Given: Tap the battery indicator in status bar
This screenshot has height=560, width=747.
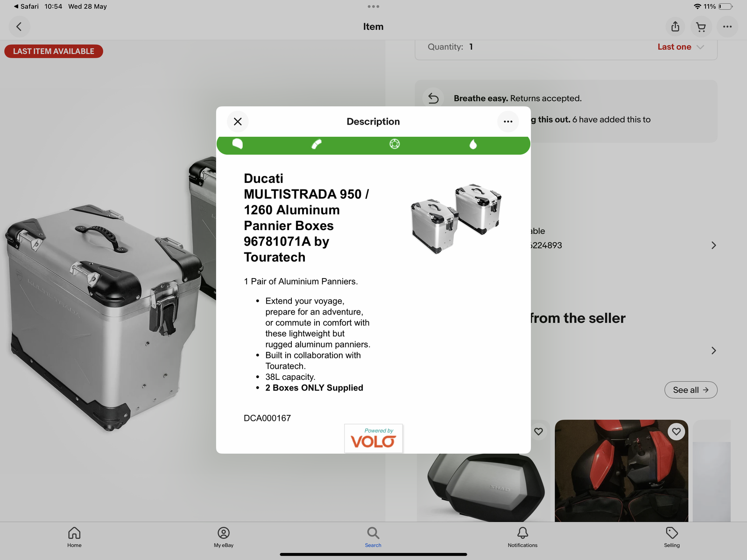Looking at the screenshot, I should [726, 7].
